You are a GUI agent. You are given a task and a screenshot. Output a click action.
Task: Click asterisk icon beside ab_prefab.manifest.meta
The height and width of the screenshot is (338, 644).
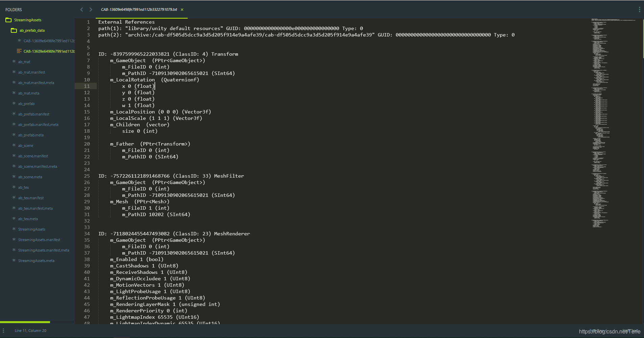point(14,124)
